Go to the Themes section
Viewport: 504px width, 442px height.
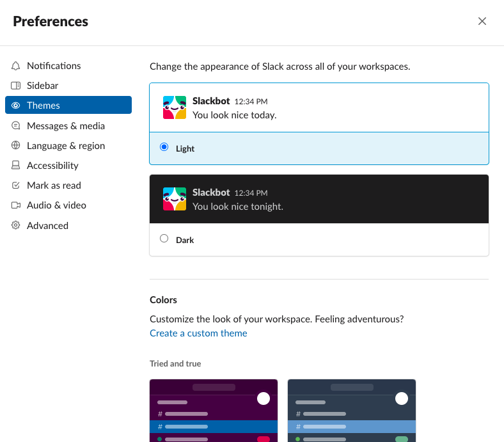click(68, 105)
